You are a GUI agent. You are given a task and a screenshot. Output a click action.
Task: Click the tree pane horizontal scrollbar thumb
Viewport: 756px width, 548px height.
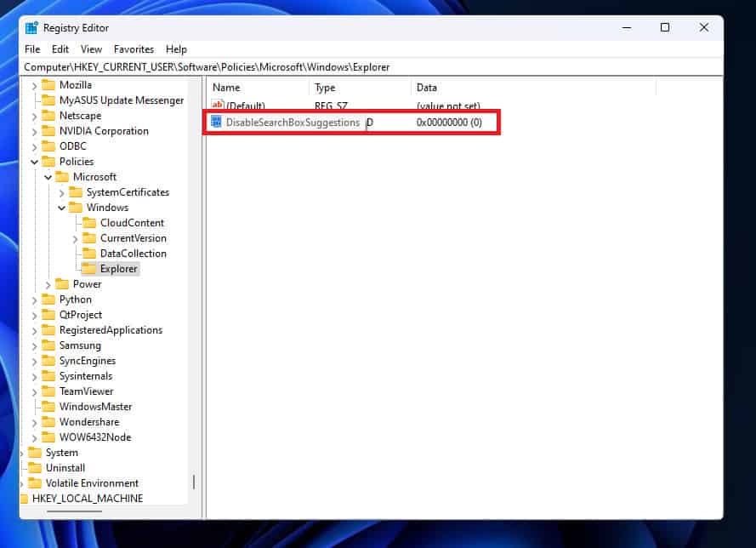pos(74,511)
